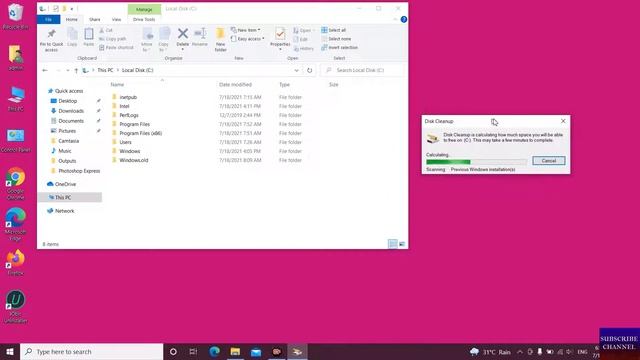
Task: Cancel the Disk Cleanup calculation
Action: point(549,160)
